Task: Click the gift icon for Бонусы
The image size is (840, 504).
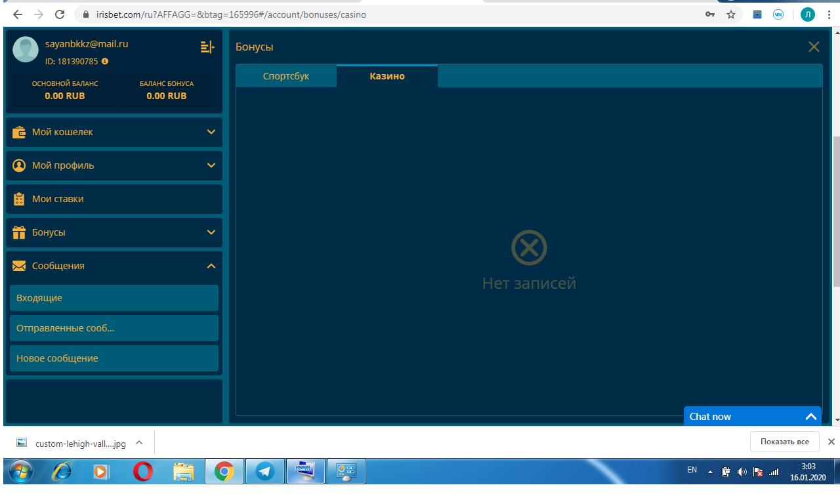Action: pyautogui.click(x=19, y=232)
